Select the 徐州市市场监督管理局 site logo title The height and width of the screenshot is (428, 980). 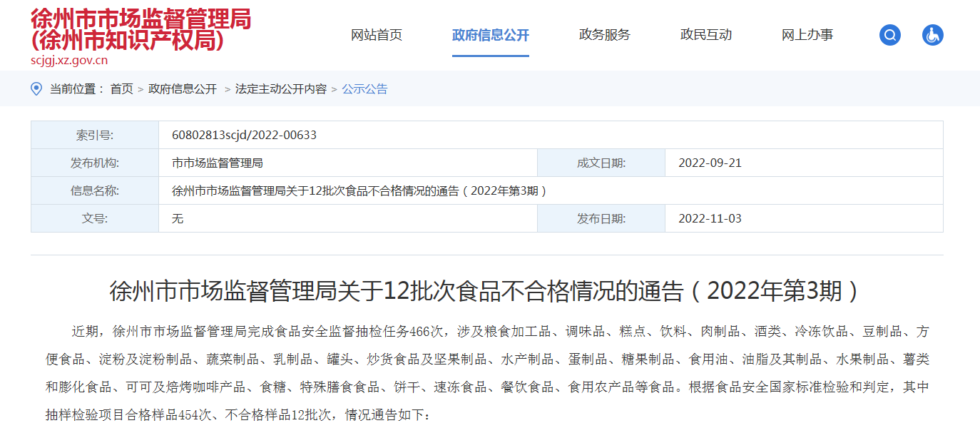[141, 29]
